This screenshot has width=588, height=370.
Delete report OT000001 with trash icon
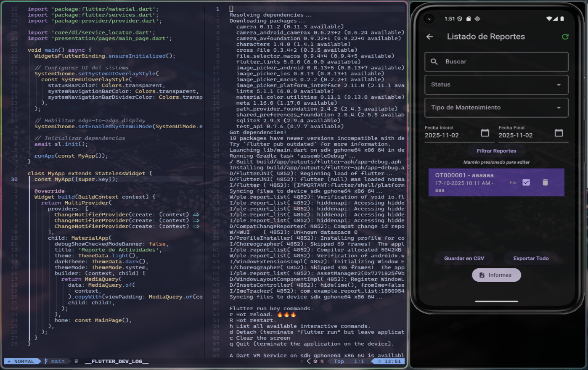click(545, 182)
